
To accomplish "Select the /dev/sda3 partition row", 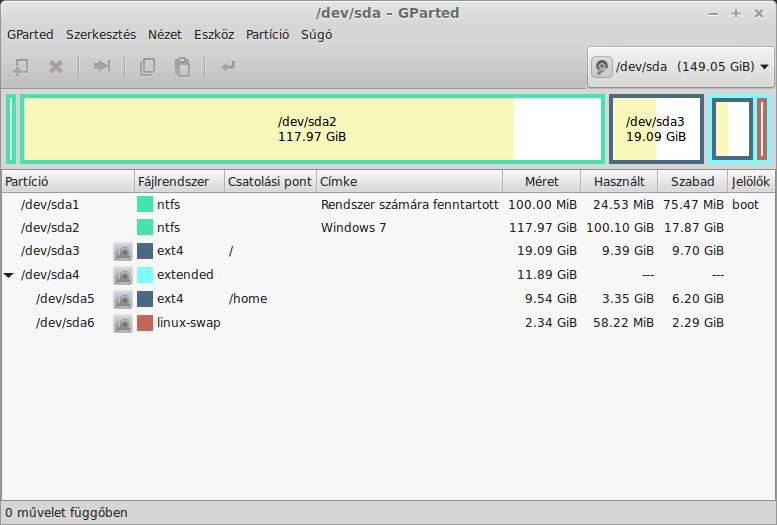I will [x=388, y=251].
